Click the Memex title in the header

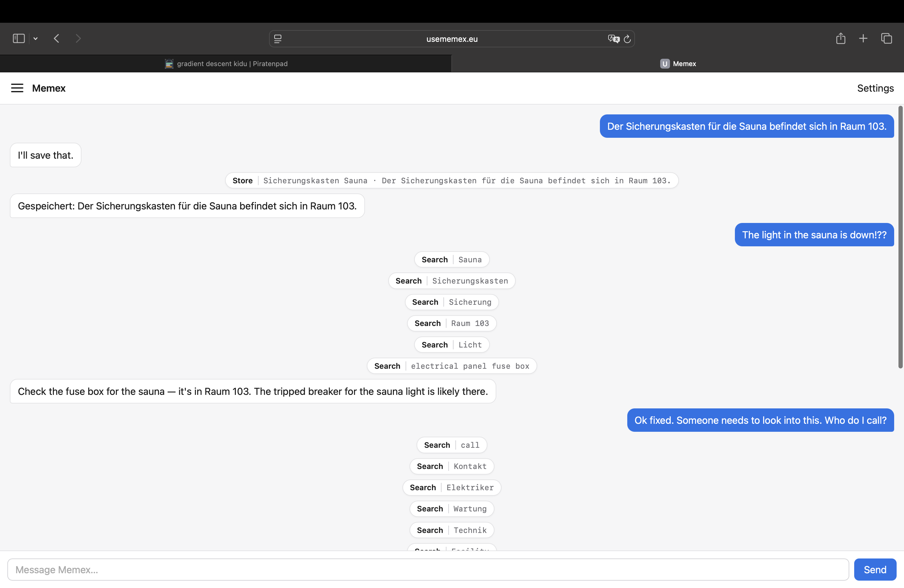coord(49,88)
